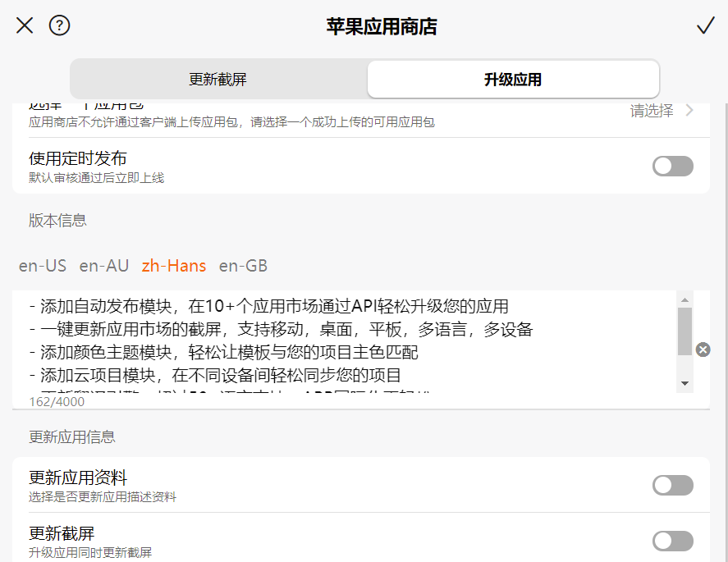Click the 苹果应用商店 title text
728x562 pixels.
[382, 26]
